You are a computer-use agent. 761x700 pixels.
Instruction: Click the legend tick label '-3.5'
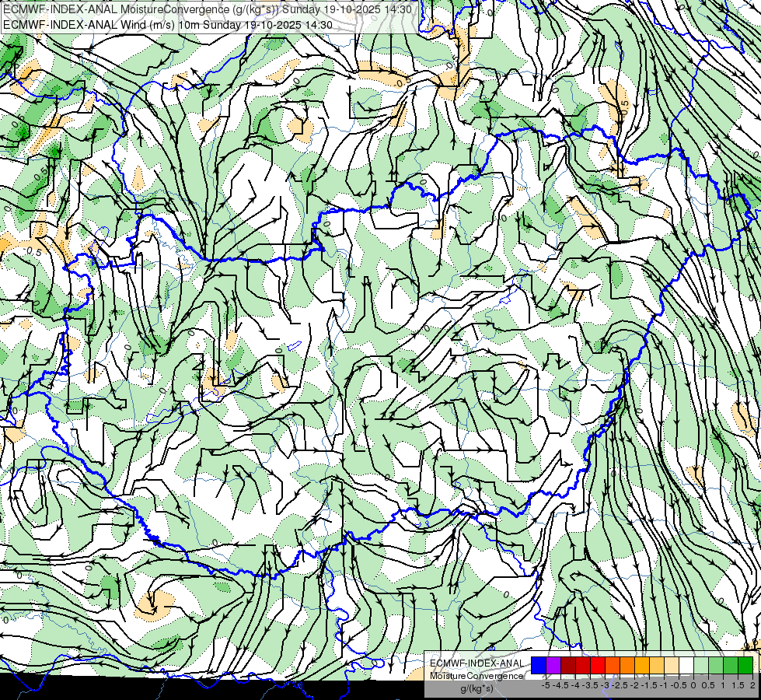(x=590, y=685)
